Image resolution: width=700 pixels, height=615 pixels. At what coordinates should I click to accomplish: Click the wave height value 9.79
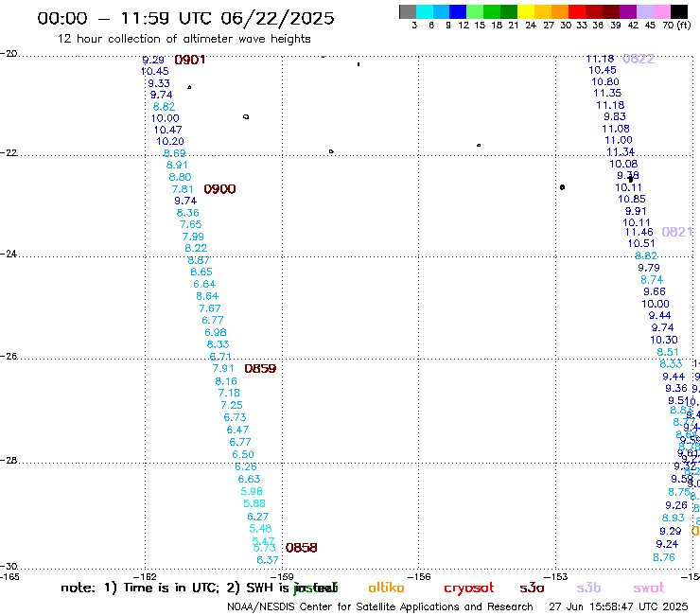649,268
